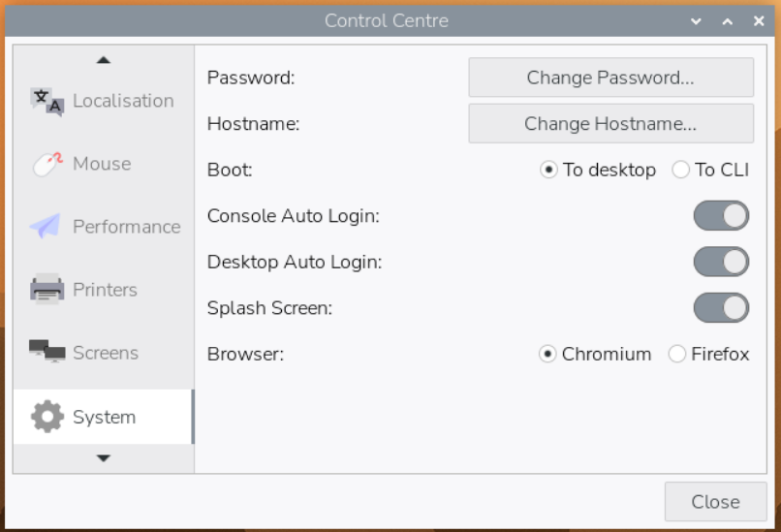Toggle Console Auto Login switch
The width and height of the screenshot is (781, 532).
[721, 216]
